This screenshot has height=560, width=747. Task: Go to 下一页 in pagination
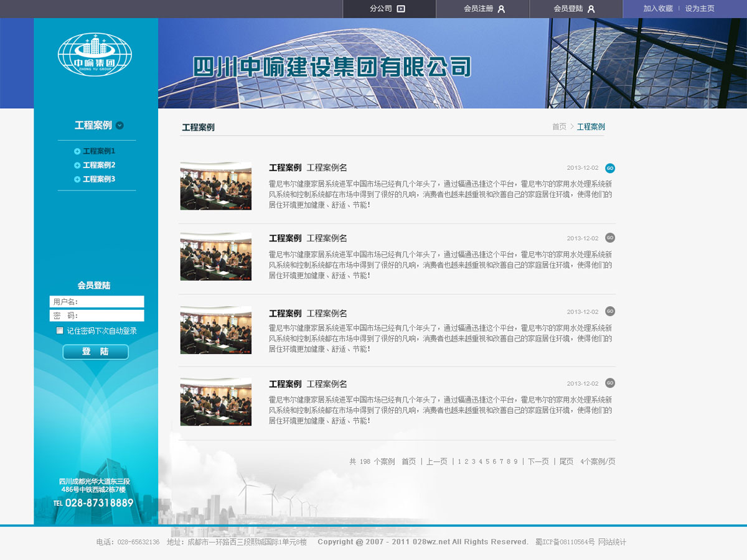[538, 462]
